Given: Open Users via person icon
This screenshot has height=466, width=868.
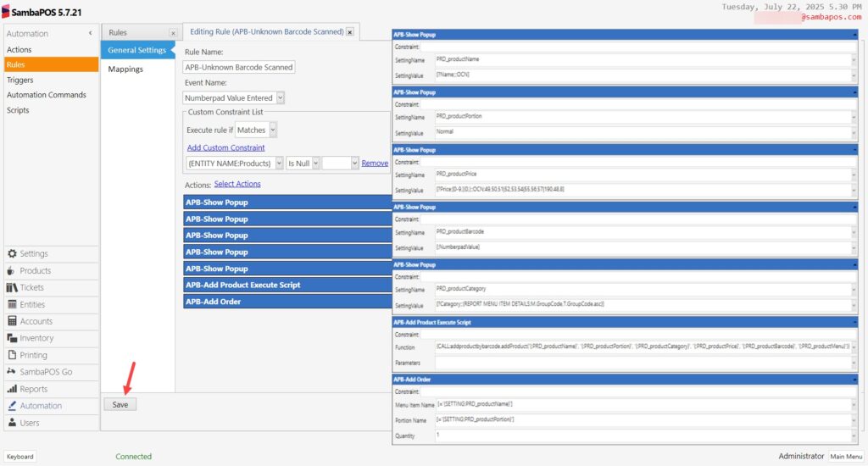Looking at the screenshot, I should point(12,423).
